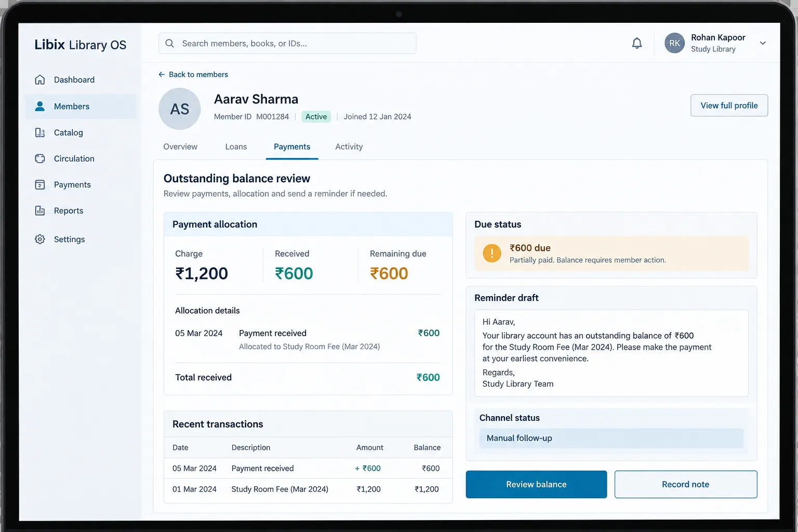
Task: Click the back arrow icon beside Back to members
Action: tap(162, 74)
